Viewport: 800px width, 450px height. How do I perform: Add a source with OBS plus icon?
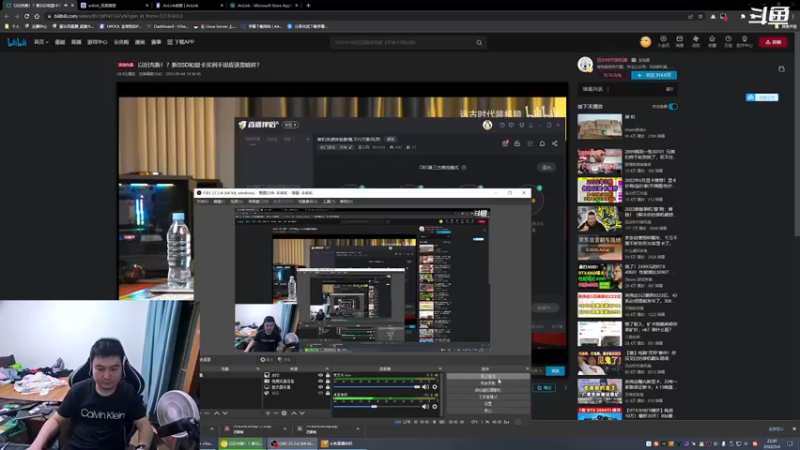pyautogui.click(x=267, y=413)
